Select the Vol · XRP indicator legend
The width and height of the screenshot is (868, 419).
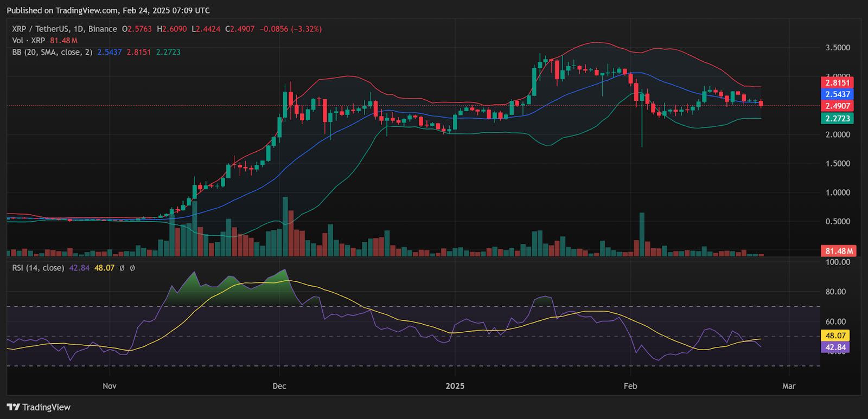29,41
